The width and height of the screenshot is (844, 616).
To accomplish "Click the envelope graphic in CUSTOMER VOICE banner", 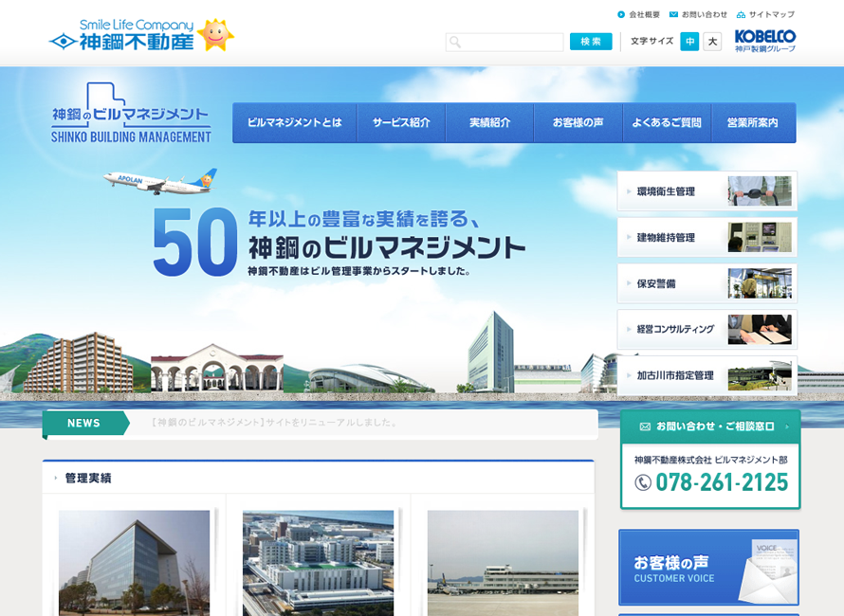I will click(769, 571).
